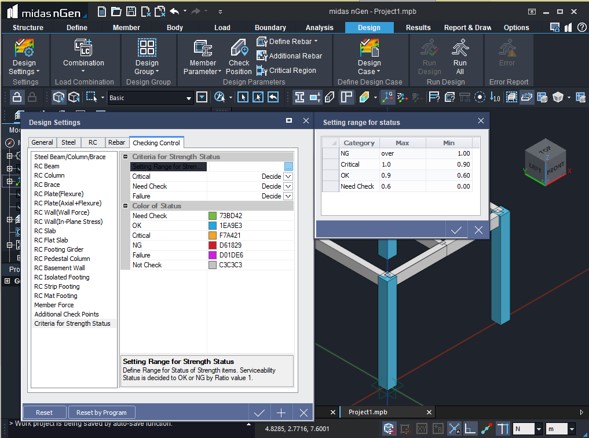Viewport: 589px width, 438px height.
Task: Click the view cube navigator
Action: click(545, 162)
